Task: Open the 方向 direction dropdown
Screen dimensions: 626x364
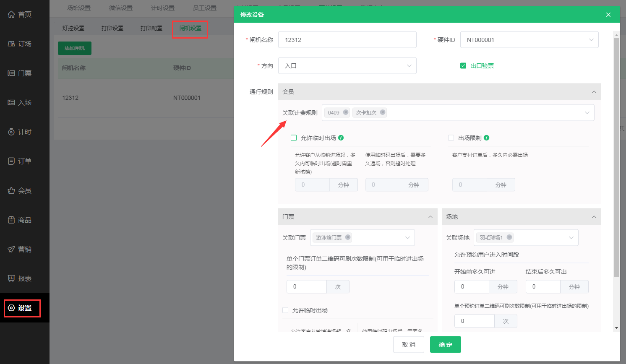Action: 347,66
